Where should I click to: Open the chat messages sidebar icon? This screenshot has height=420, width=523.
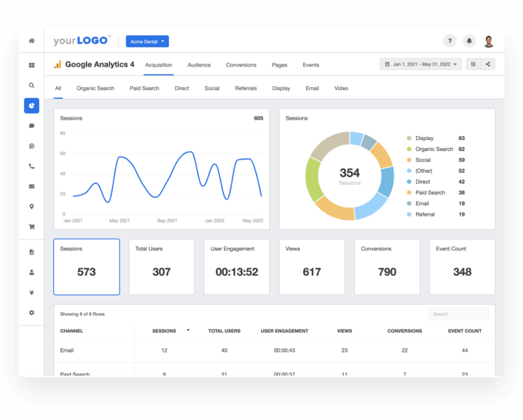(32, 126)
